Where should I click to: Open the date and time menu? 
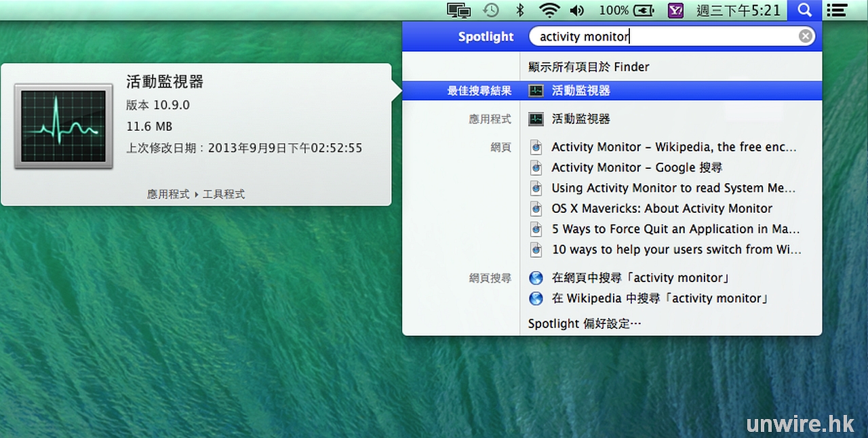click(738, 10)
